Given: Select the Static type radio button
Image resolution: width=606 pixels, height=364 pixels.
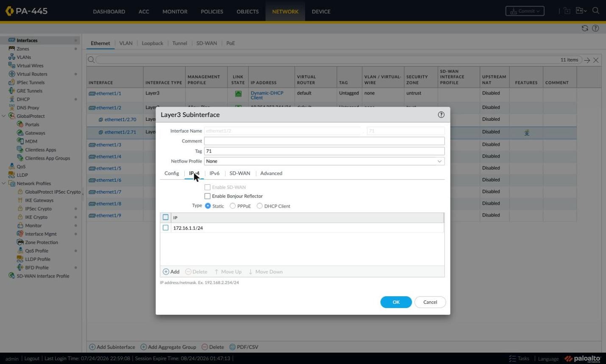Looking at the screenshot, I should click(x=208, y=206).
